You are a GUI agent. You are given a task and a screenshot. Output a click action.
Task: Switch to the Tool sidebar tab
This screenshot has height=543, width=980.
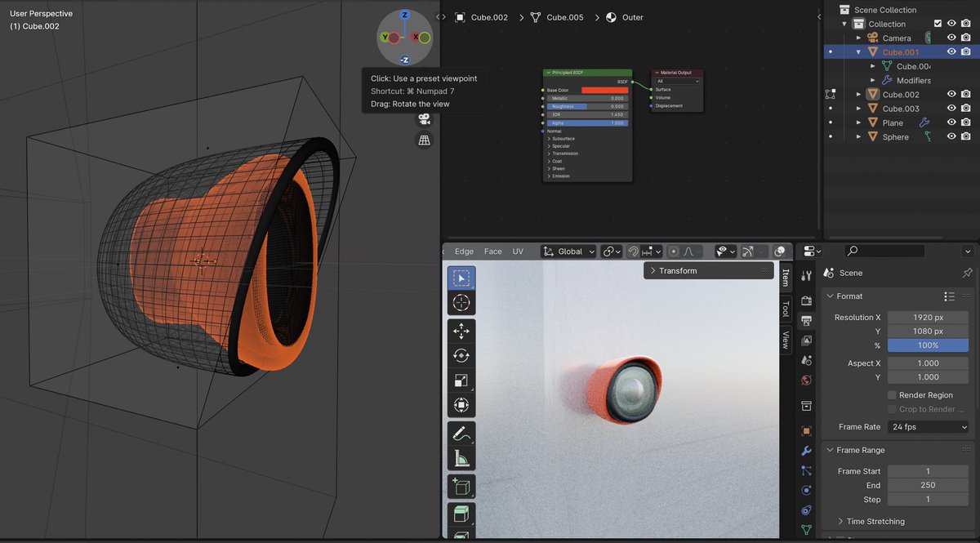(x=786, y=309)
